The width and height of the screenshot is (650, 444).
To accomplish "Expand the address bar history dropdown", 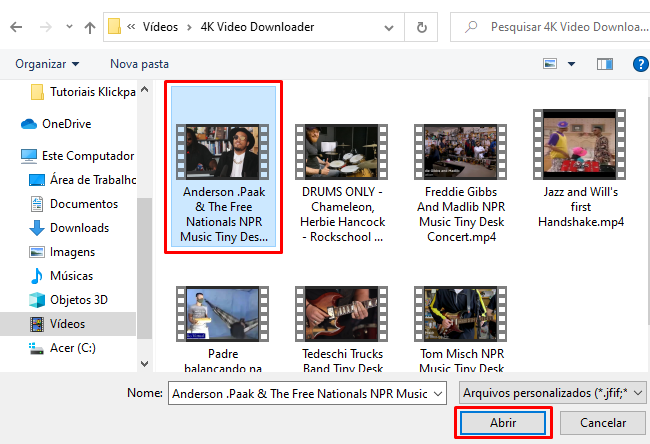I will click(389, 27).
